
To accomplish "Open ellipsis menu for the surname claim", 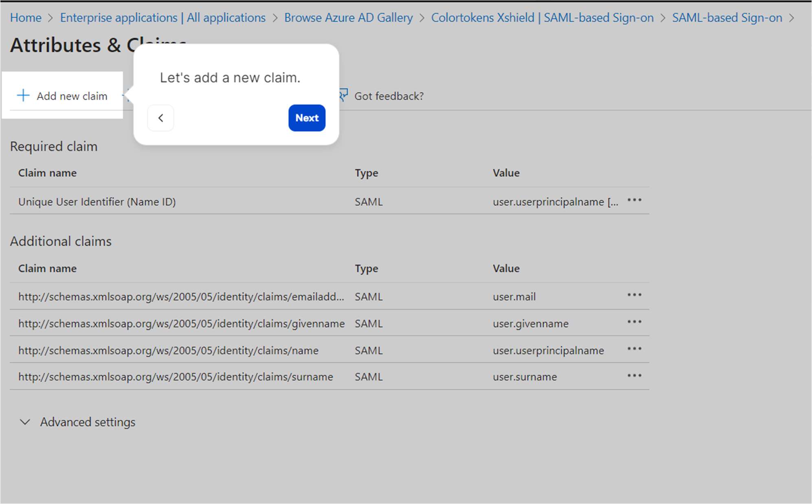I will pos(634,375).
